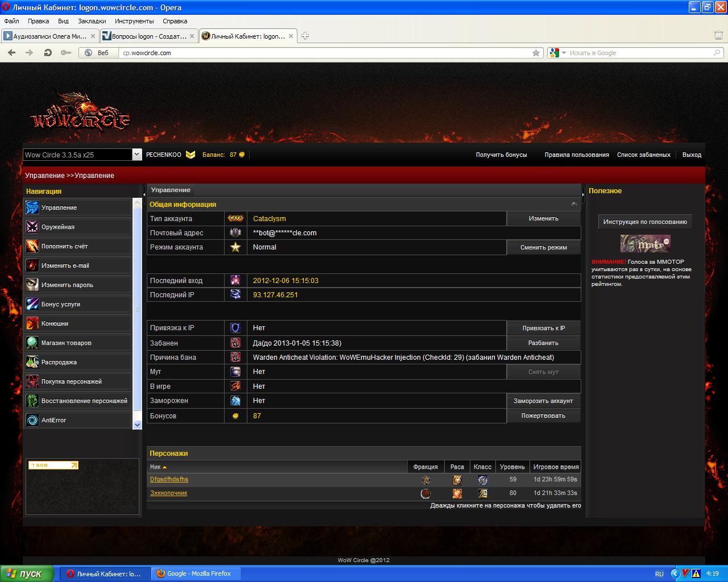Click the Сменить режим button
This screenshot has height=582, width=728.
[x=543, y=247]
